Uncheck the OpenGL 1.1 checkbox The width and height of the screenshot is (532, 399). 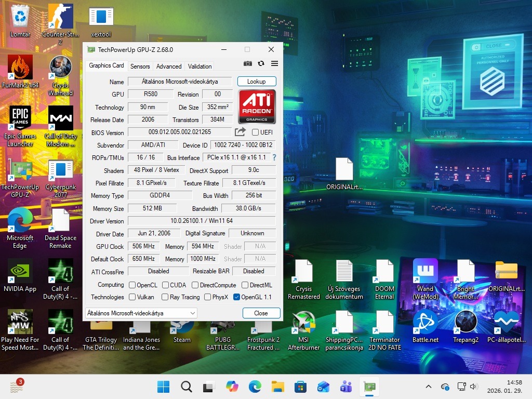(x=236, y=297)
